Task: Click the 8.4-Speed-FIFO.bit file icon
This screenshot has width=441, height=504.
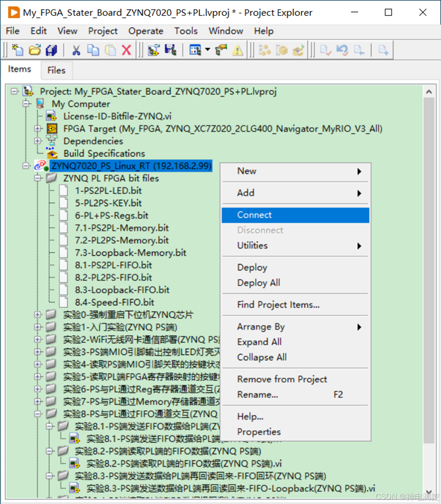Action: (64, 302)
